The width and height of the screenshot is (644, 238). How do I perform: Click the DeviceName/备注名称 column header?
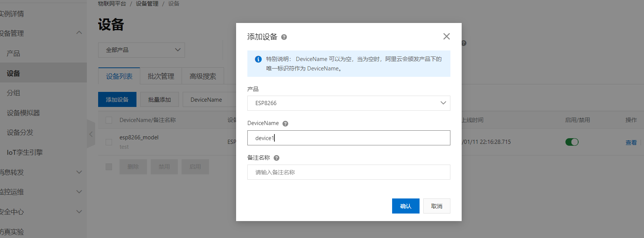[x=148, y=120]
